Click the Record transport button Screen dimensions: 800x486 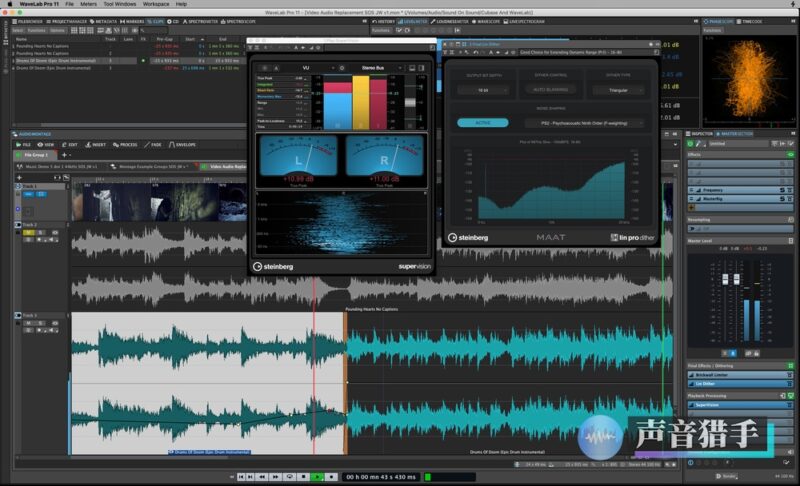(x=331, y=477)
